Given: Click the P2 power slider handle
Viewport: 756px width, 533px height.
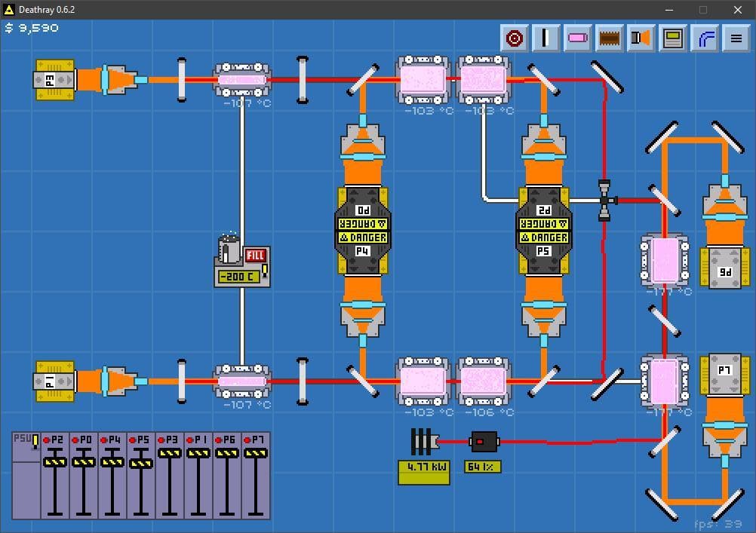Looking at the screenshot, I should click(x=54, y=462).
